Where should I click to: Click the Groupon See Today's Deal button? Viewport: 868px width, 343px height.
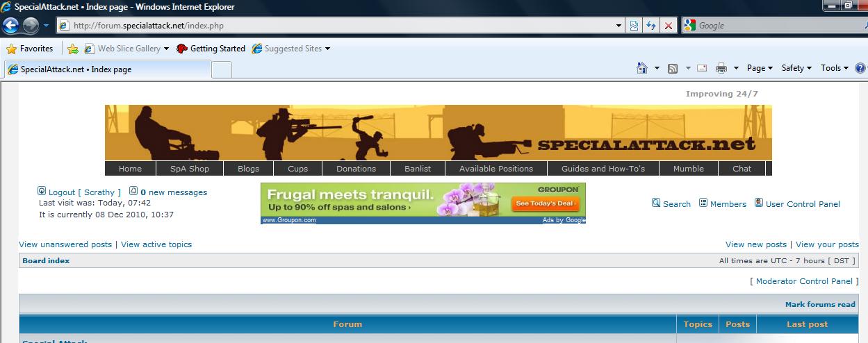545,204
